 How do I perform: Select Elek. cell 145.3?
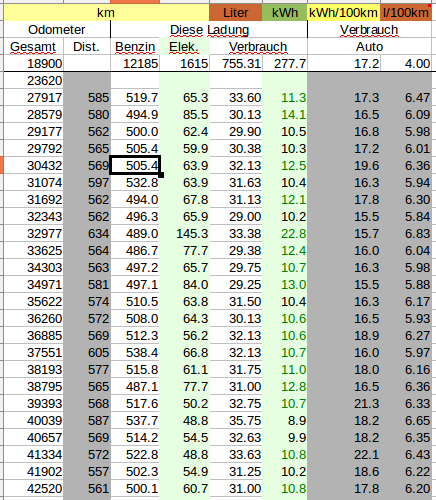tap(184, 234)
